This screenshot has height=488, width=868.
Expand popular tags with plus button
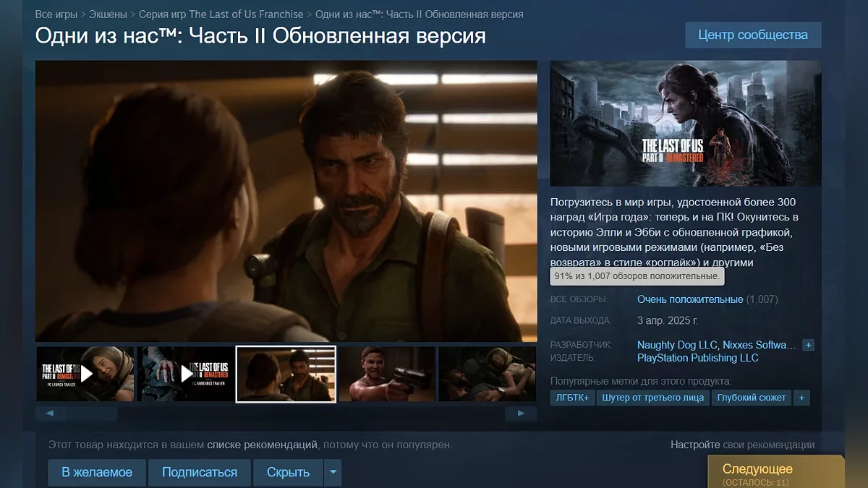coord(801,398)
